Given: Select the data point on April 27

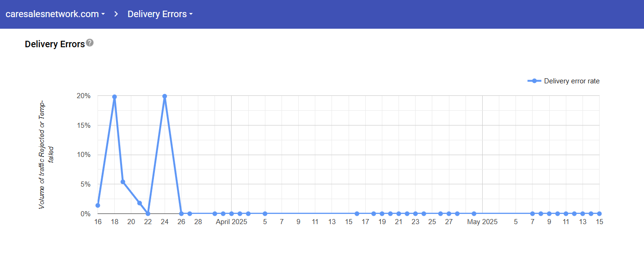Looking at the screenshot, I should [449, 213].
